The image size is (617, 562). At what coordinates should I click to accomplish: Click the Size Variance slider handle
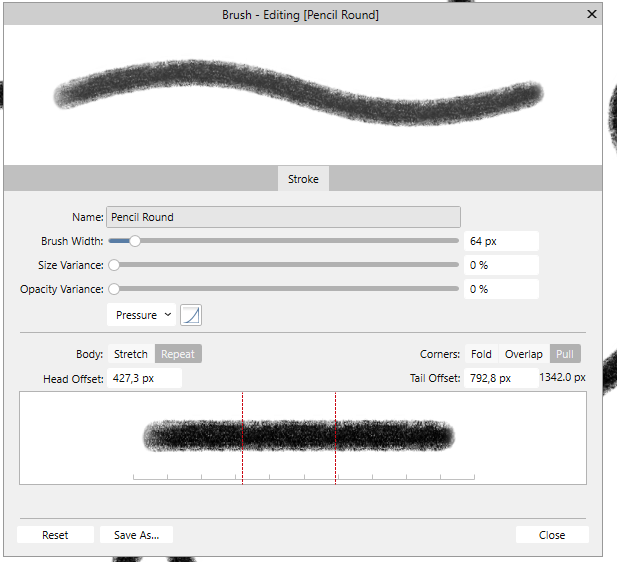pos(114,265)
